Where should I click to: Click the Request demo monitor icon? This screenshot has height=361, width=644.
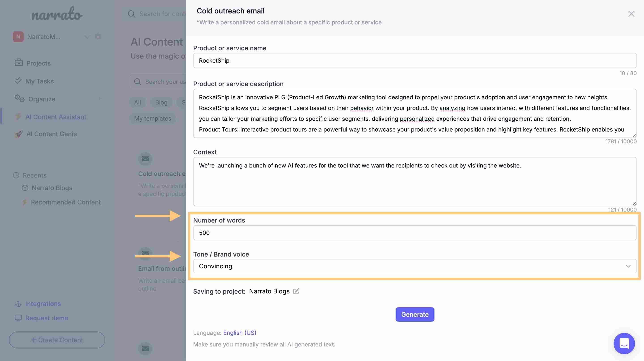point(18,318)
